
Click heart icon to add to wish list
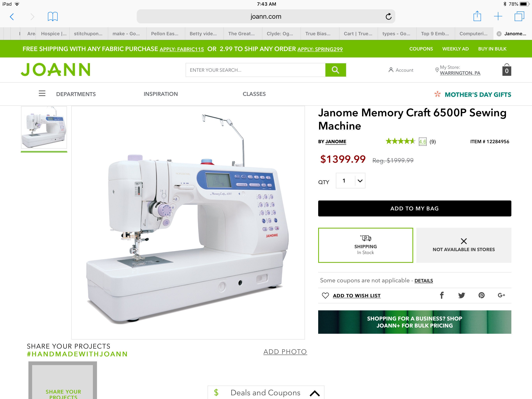(x=325, y=296)
